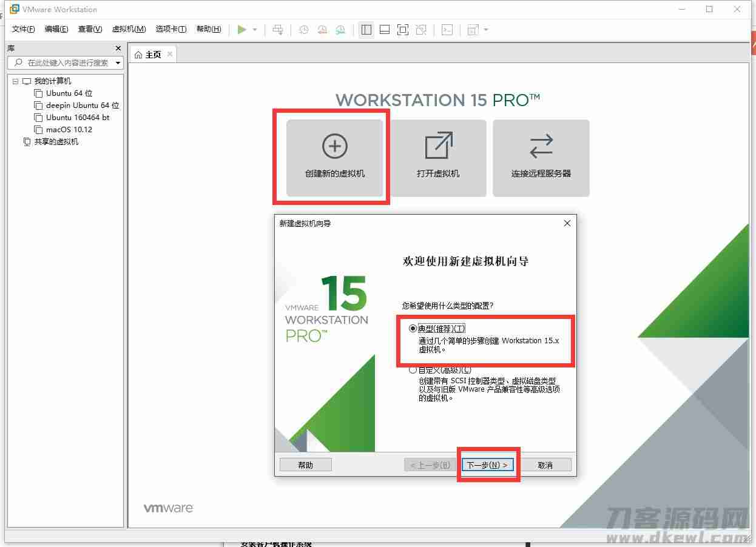Click 取消 button in wizard
The image size is (756, 547).
(545, 465)
